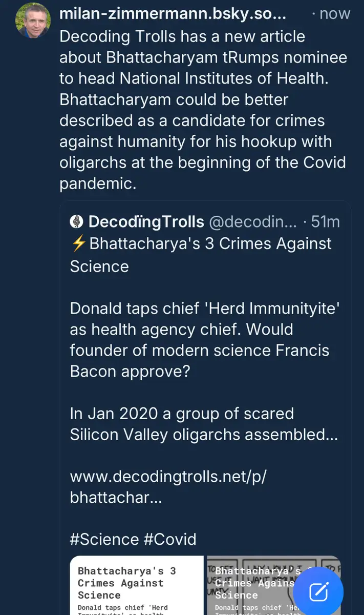Image resolution: width=364 pixels, height=615 pixels.
Task: Tap the compose new post floating button
Action: (318, 592)
